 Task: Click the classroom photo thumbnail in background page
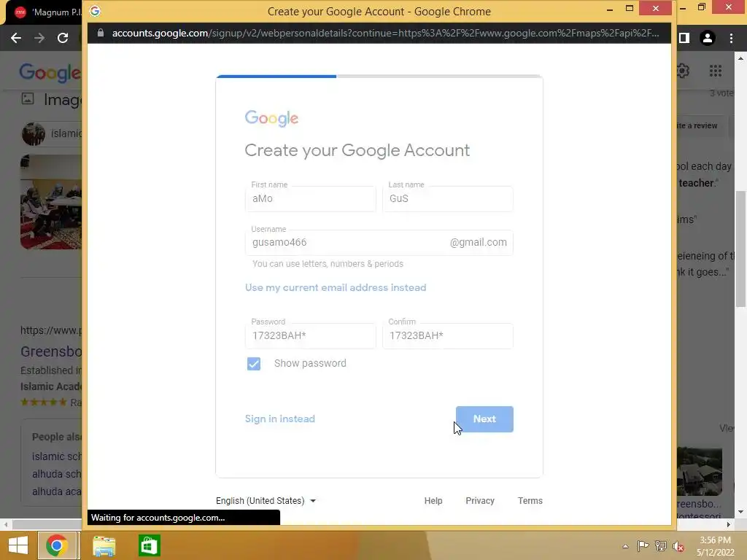pyautogui.click(x=51, y=202)
